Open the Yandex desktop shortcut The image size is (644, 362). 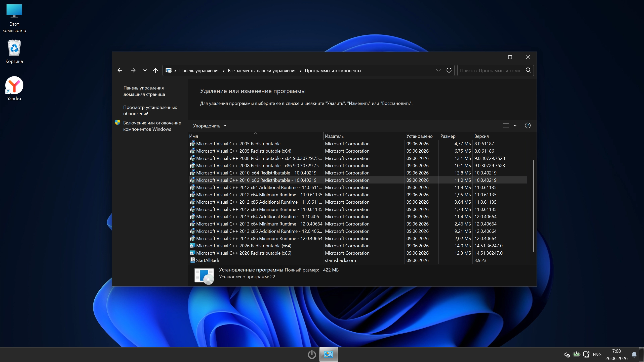tap(14, 88)
